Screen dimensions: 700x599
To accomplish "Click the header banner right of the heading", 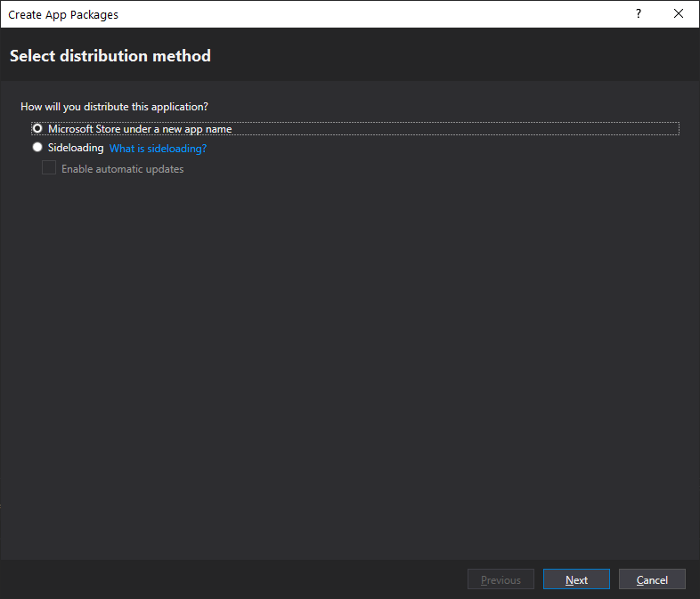I will [445, 56].
